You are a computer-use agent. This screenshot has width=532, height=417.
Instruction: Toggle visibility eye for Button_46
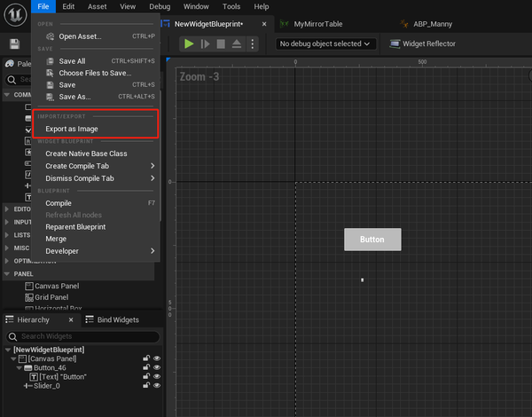click(x=157, y=367)
